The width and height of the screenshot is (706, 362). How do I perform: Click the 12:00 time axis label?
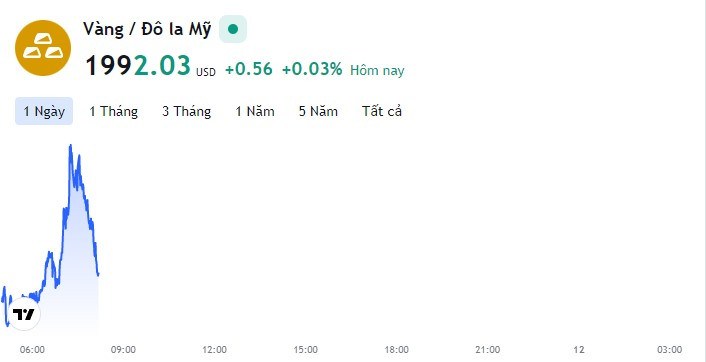[214, 350]
